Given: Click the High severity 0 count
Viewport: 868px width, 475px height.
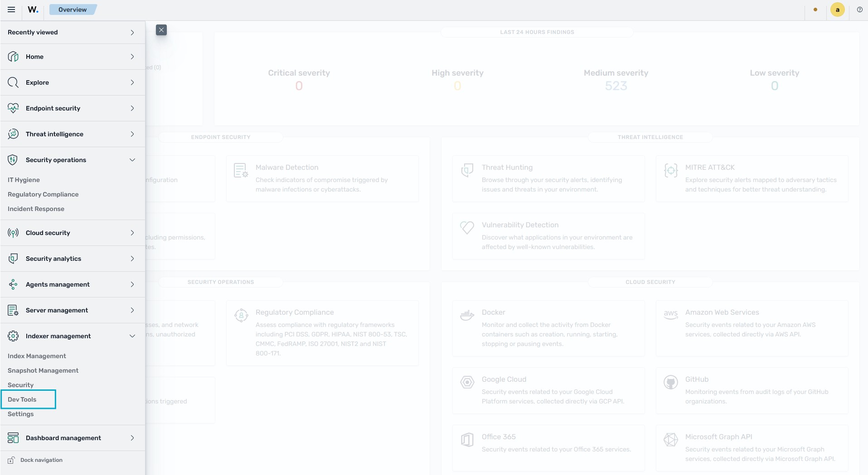Looking at the screenshot, I should coord(458,86).
